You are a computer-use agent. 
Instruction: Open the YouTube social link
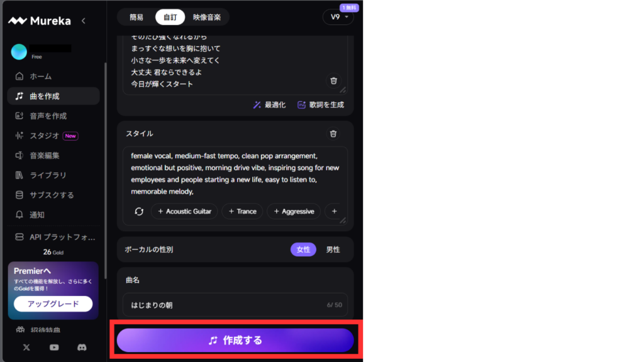click(54, 347)
